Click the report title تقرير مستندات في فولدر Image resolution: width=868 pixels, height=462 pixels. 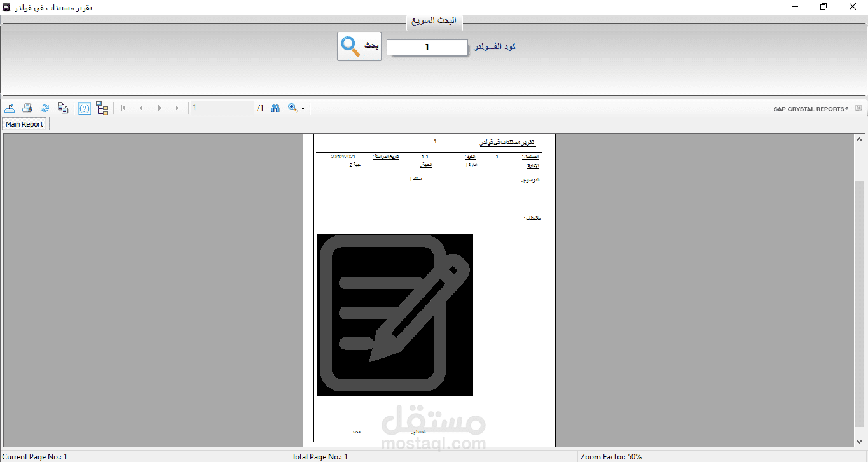click(506, 143)
